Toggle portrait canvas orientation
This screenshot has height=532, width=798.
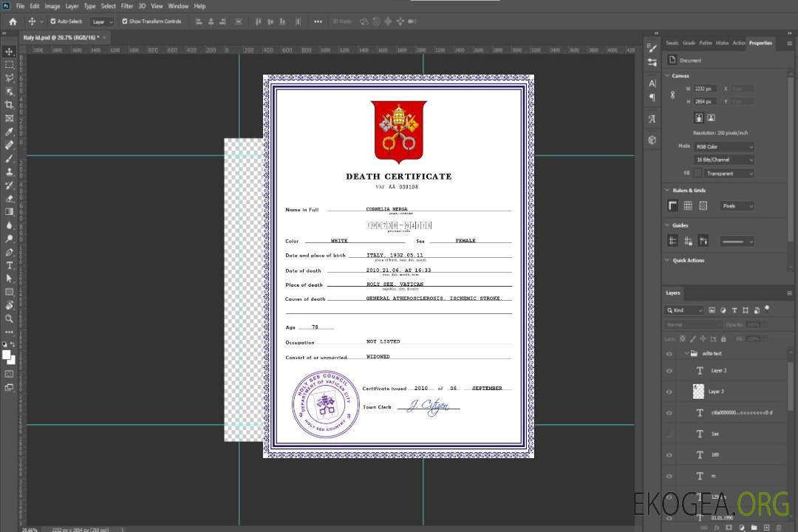click(x=699, y=118)
